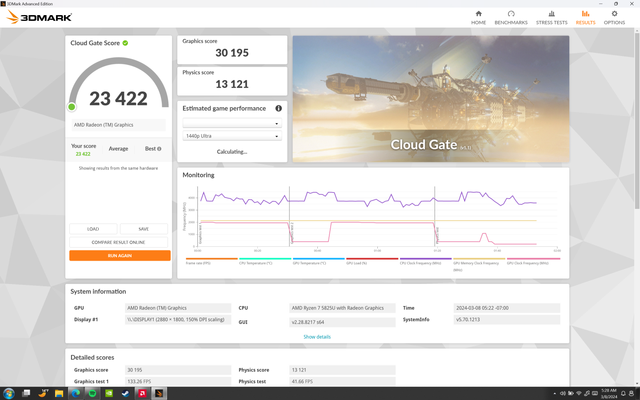Toggle Frame rate (FPS) legend line
The image size is (640, 400).
(211, 261)
